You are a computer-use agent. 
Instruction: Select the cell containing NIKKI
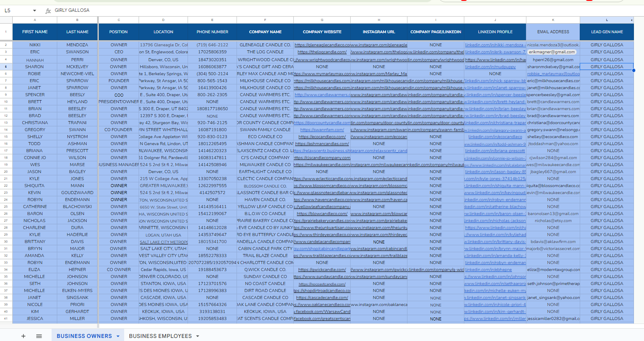click(35, 45)
